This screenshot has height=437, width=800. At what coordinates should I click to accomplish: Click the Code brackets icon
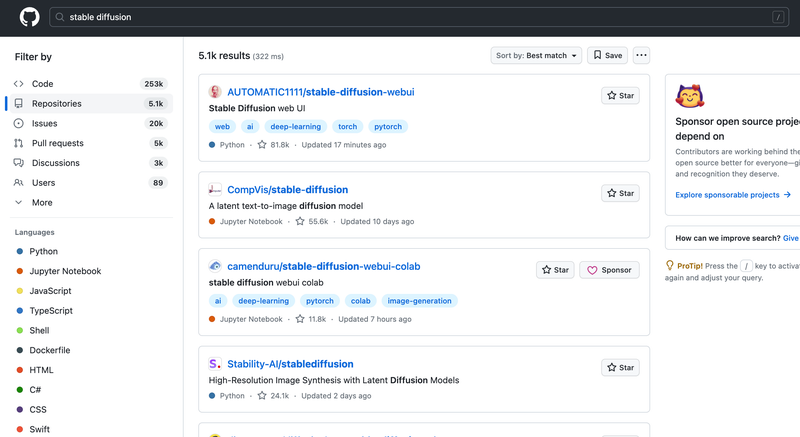coord(19,84)
